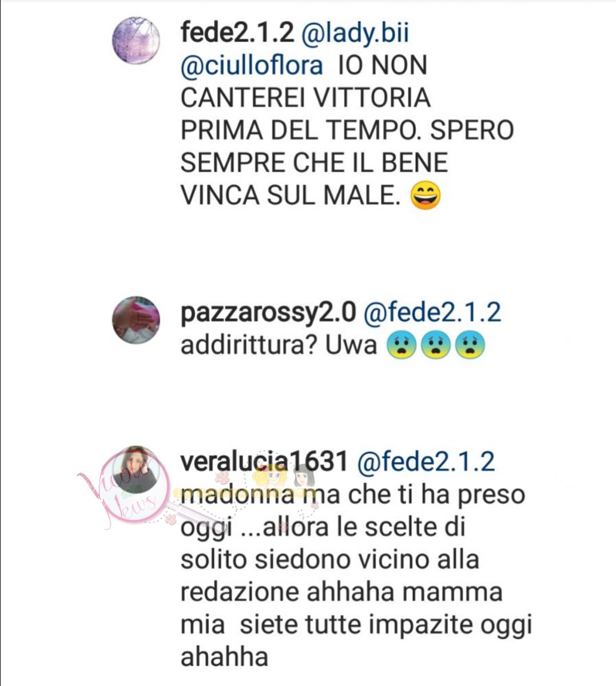Click the grinning emoji after MALE
The height and width of the screenshot is (686, 616).
tap(426, 196)
